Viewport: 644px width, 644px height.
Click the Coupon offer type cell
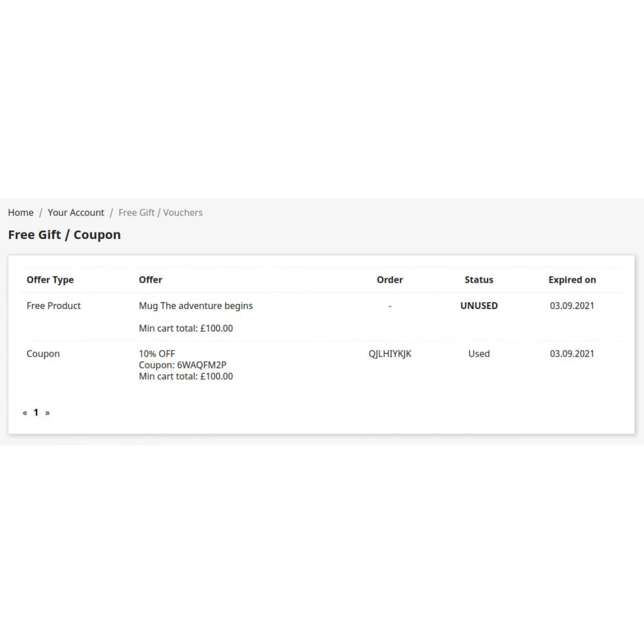pos(43,354)
